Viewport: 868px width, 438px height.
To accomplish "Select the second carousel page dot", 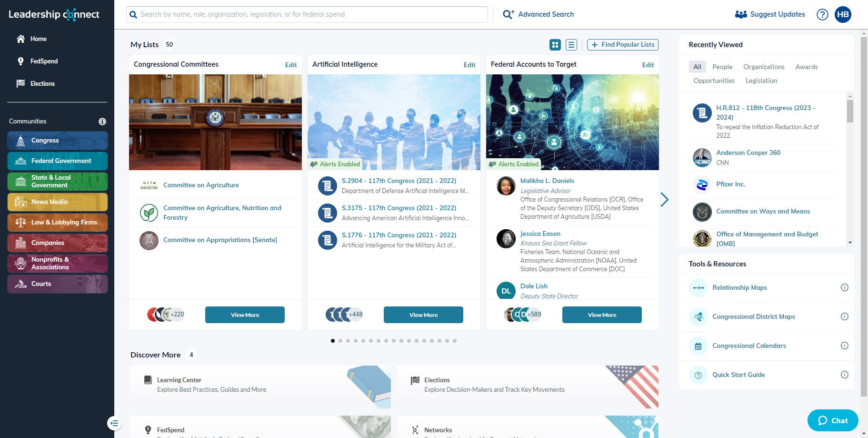I will (340, 341).
